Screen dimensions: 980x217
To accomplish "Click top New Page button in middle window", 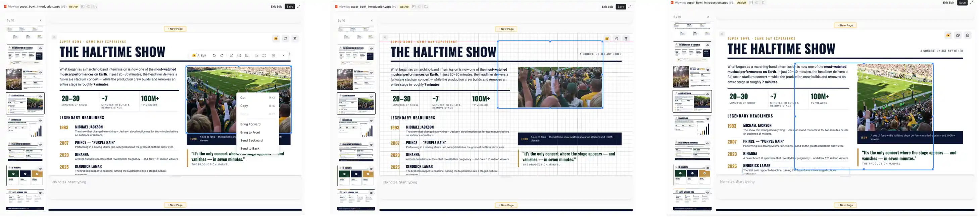I will (x=506, y=29).
